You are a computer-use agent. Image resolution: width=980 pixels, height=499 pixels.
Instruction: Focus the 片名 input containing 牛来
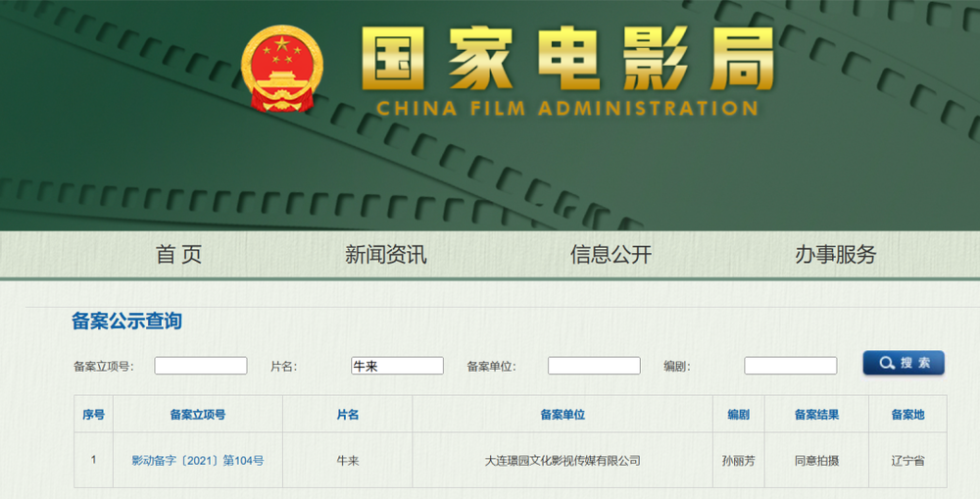point(398,366)
